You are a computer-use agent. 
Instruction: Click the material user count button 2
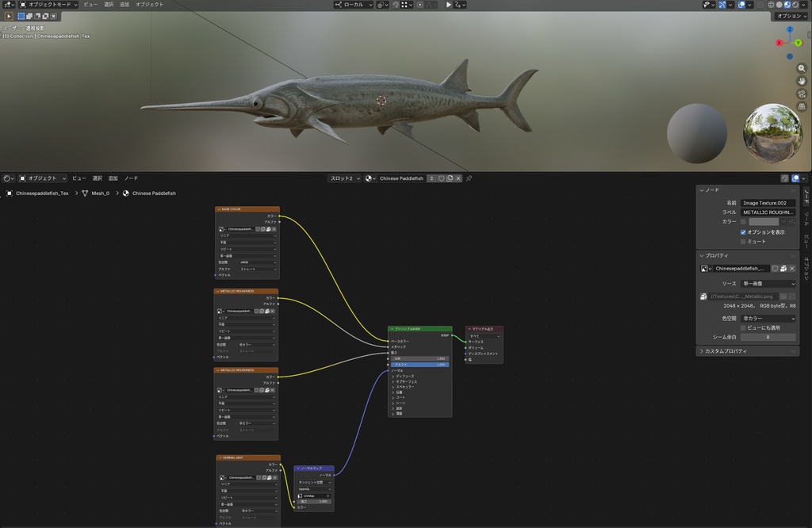pyautogui.click(x=431, y=178)
